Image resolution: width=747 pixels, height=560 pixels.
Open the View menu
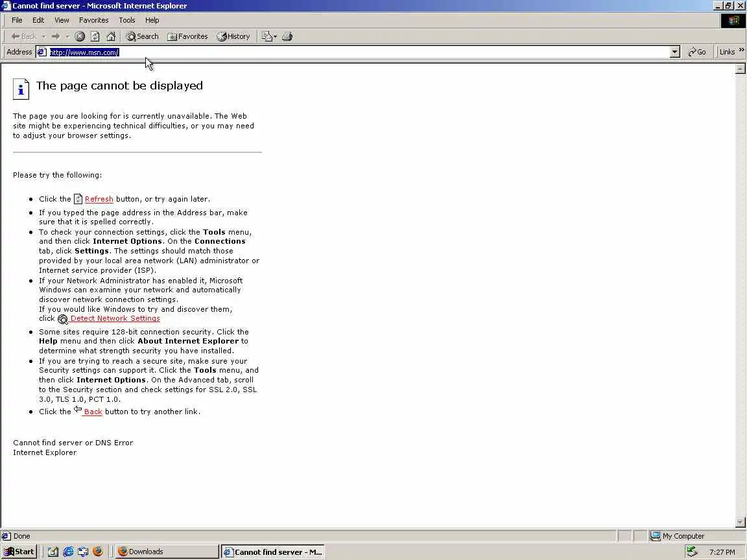point(62,20)
